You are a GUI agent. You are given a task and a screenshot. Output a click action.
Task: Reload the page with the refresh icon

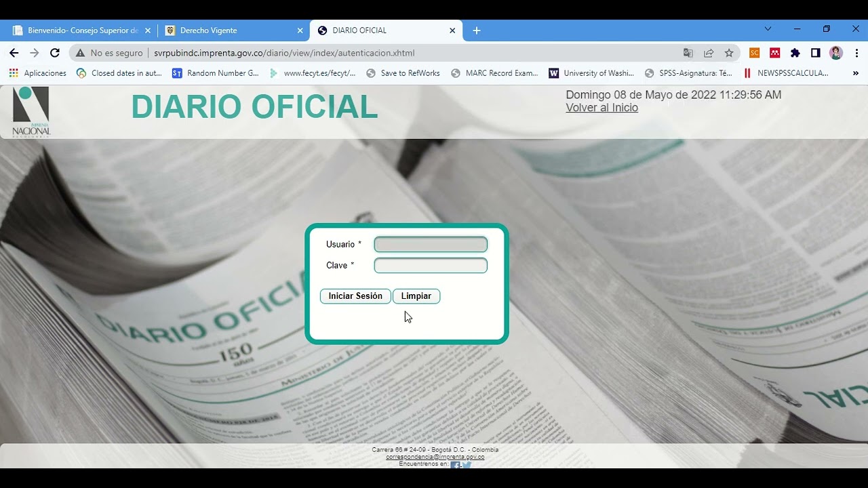click(55, 53)
